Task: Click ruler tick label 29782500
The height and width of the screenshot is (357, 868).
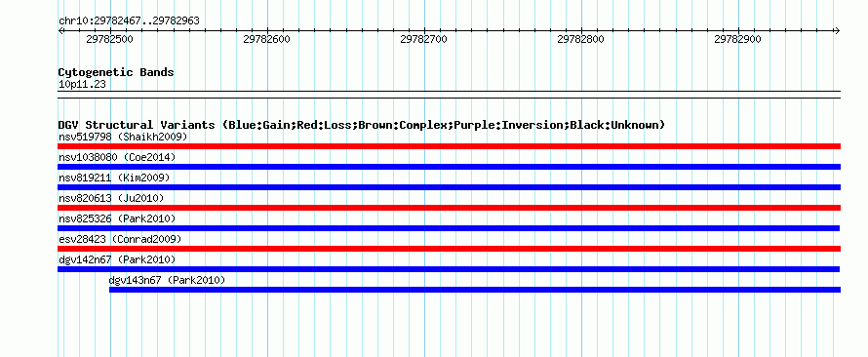Action: [109, 39]
